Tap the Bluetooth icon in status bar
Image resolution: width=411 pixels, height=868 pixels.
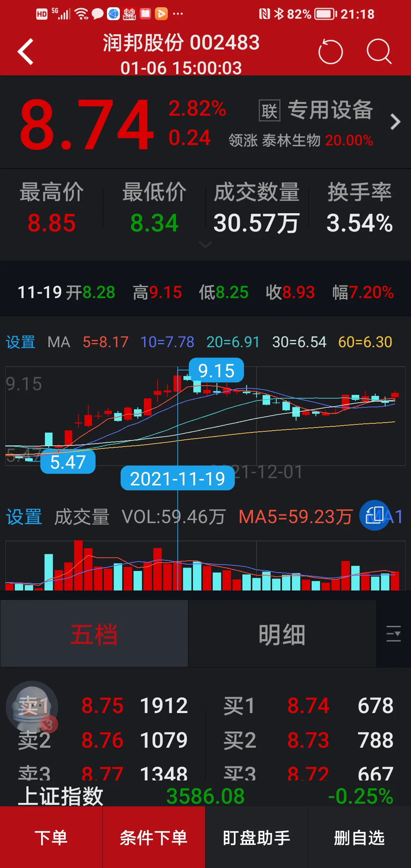click(x=279, y=14)
